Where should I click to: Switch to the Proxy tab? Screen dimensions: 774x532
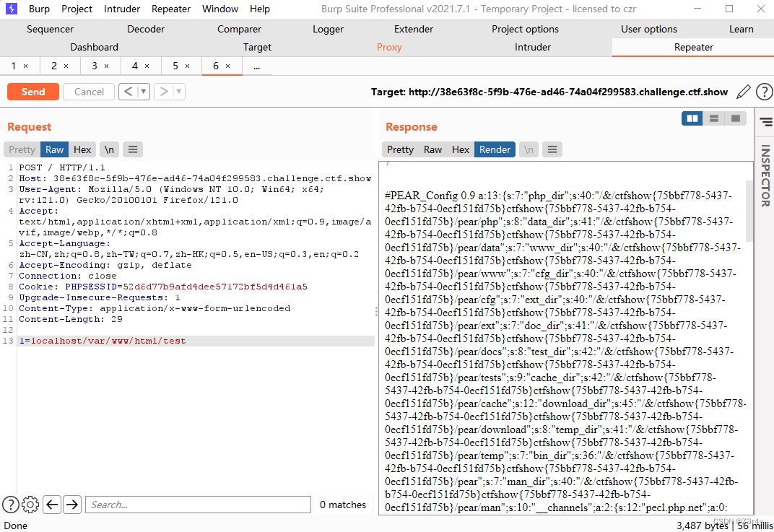[x=389, y=48]
